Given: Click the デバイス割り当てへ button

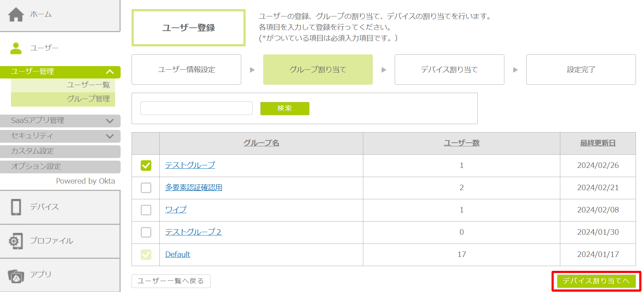Looking at the screenshot, I should (596, 281).
